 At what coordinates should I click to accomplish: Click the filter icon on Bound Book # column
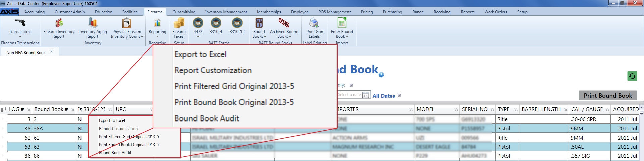[x=72, y=110]
